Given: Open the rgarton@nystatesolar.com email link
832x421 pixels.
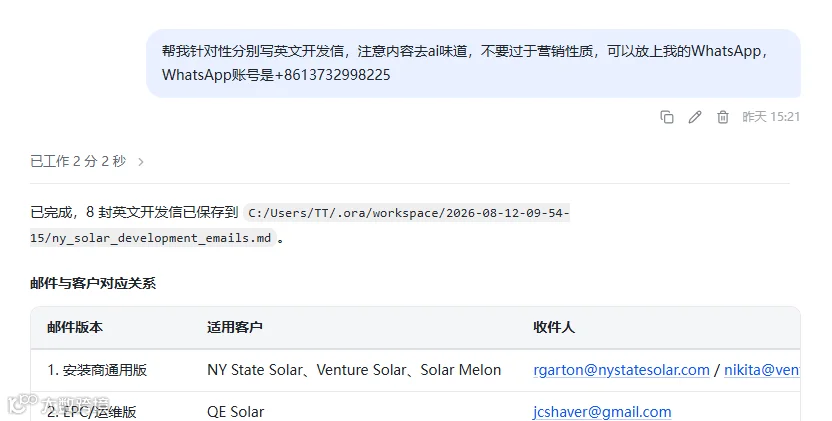Looking at the screenshot, I should [x=621, y=370].
